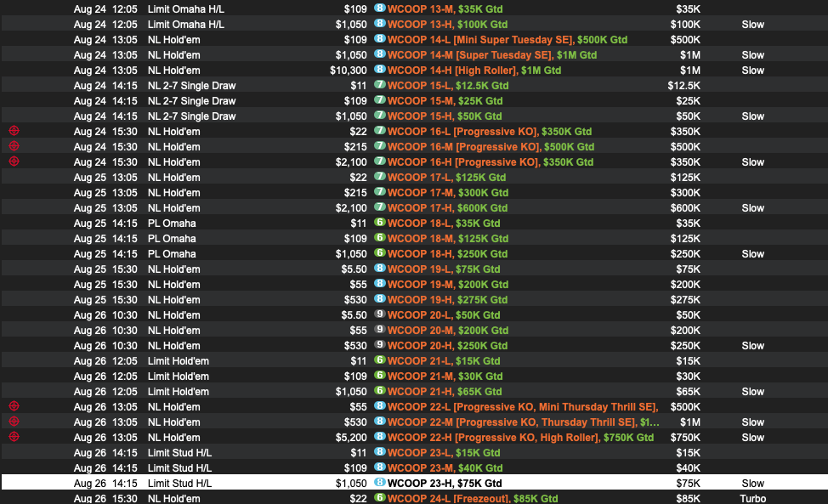Click the 7-max badge beside WCOOP 16-M
The width and height of the screenshot is (828, 504).
coord(380,145)
